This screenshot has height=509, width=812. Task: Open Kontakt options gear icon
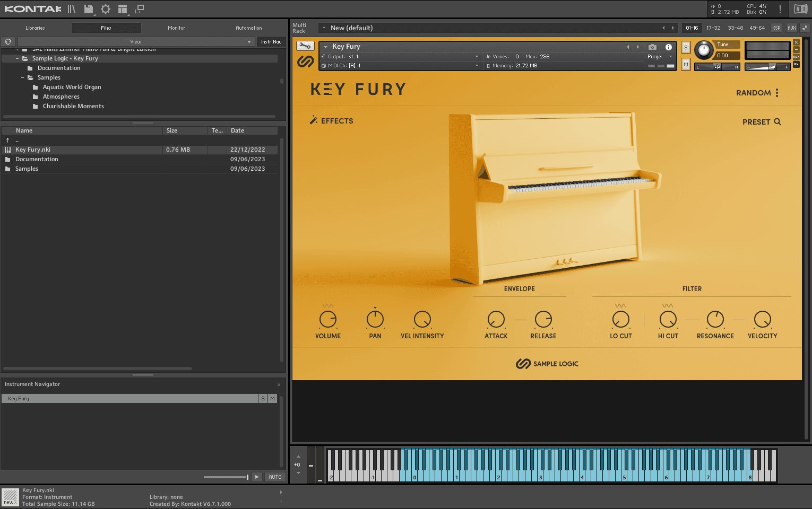coord(106,9)
